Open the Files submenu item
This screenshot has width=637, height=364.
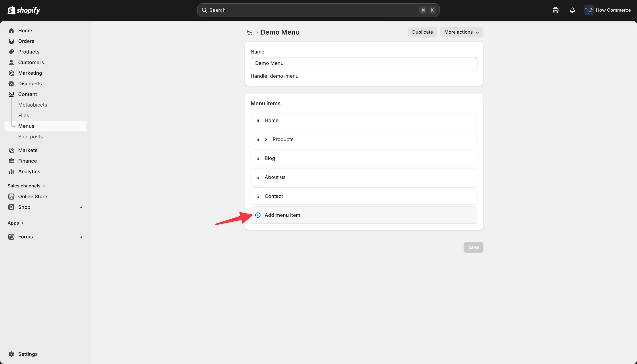tap(23, 115)
